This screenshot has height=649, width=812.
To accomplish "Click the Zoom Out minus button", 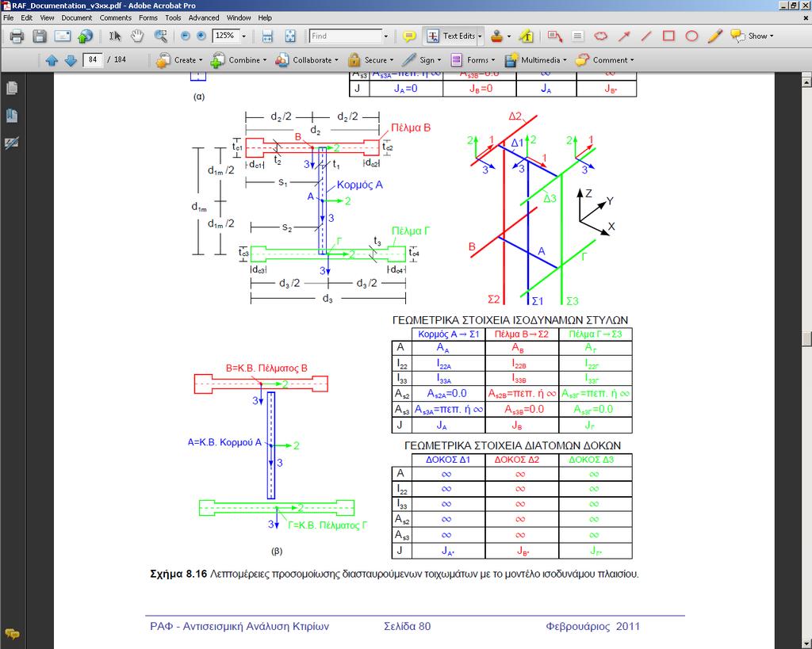I will coord(186,36).
